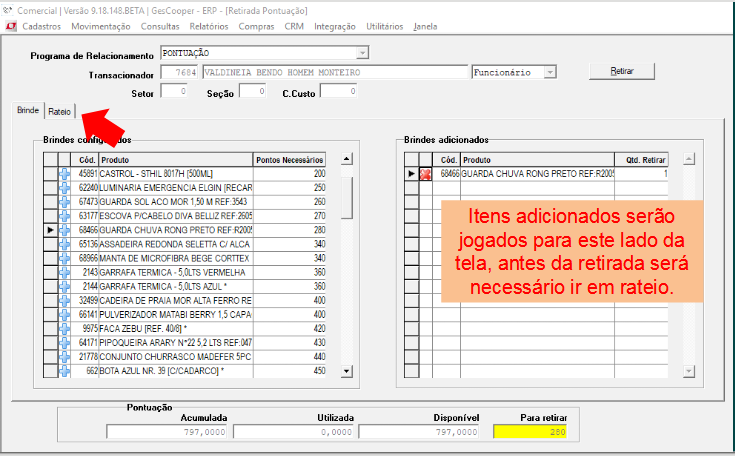Screen dimensions: 735x456
Task: Switch to the Rateio tab
Action: (x=59, y=111)
